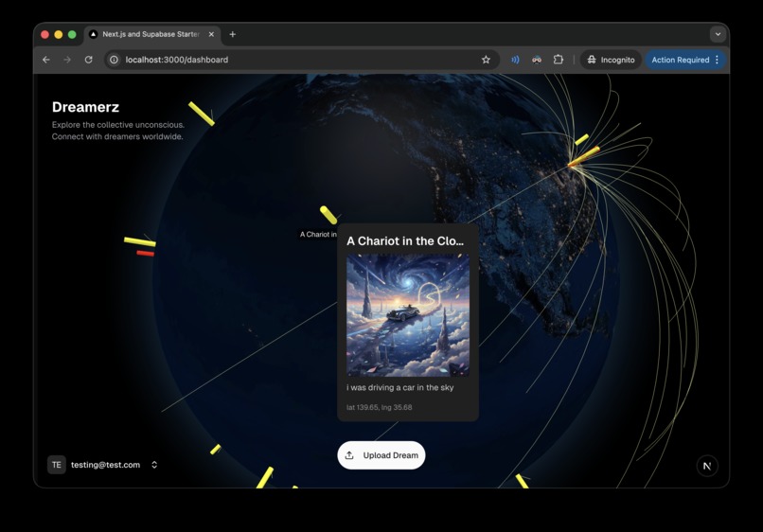This screenshot has height=532, width=763.
Task: Click the 'A Chariot in' globe label
Action: [318, 234]
